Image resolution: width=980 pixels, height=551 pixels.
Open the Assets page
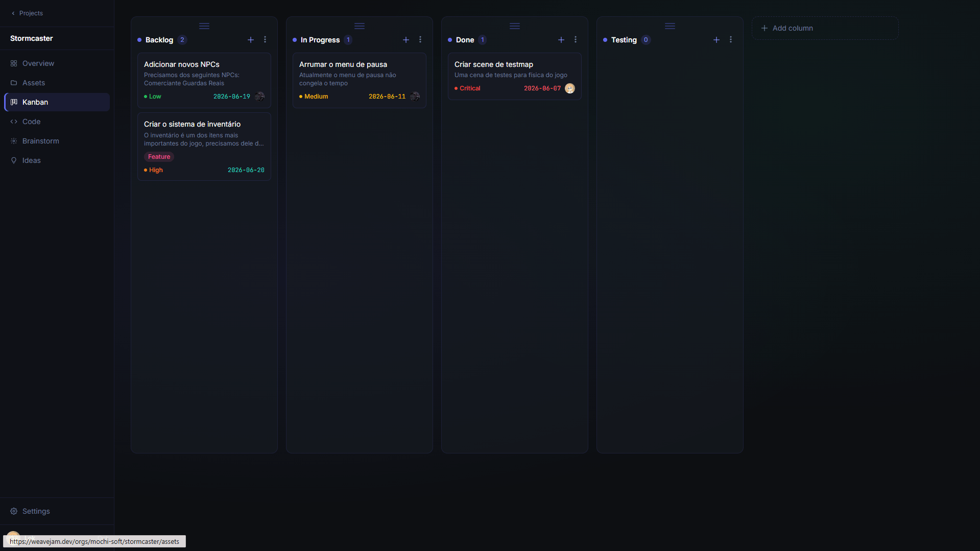click(x=57, y=83)
